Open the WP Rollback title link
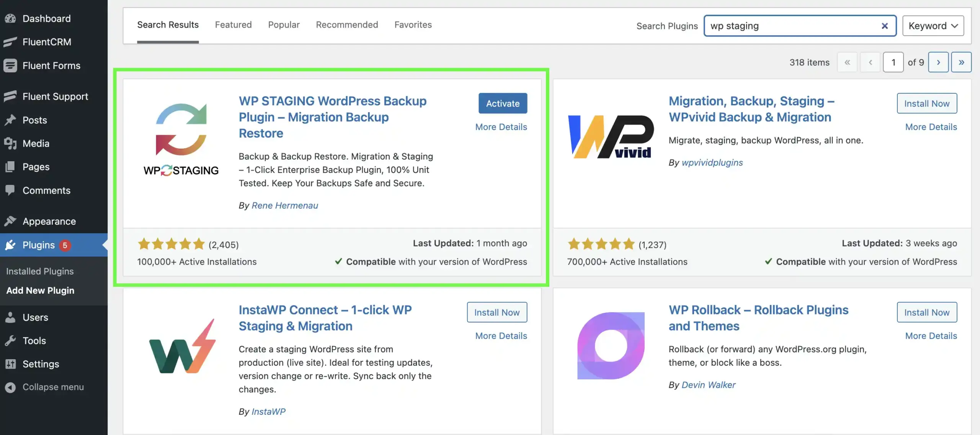980x435 pixels. point(758,318)
